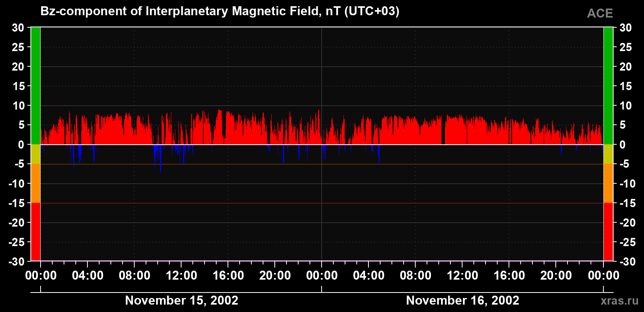The height and width of the screenshot is (312, 644).
Task: Select the 'November 15, 2002' date label
Action: [x=181, y=300]
